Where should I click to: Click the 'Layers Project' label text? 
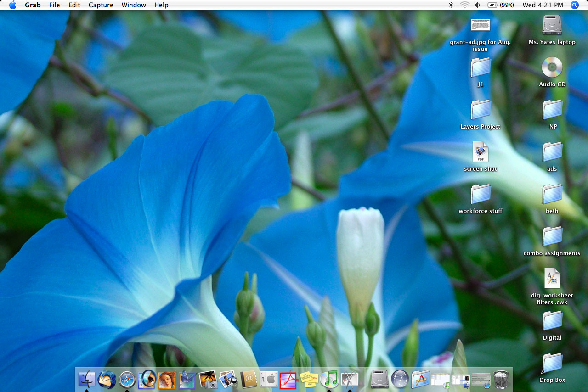tap(481, 127)
